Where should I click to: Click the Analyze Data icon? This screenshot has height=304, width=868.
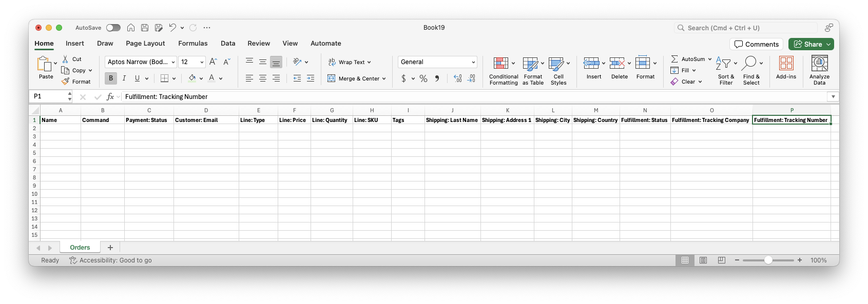(x=819, y=64)
